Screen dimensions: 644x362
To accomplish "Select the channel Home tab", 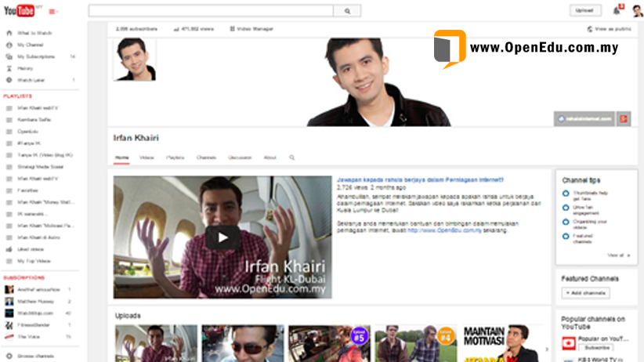I will coord(121,157).
